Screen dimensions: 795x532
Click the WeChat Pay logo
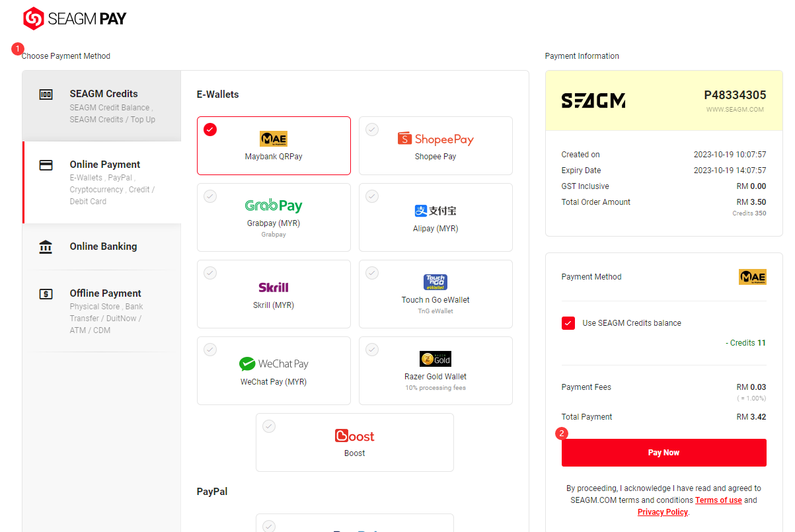tap(274, 363)
